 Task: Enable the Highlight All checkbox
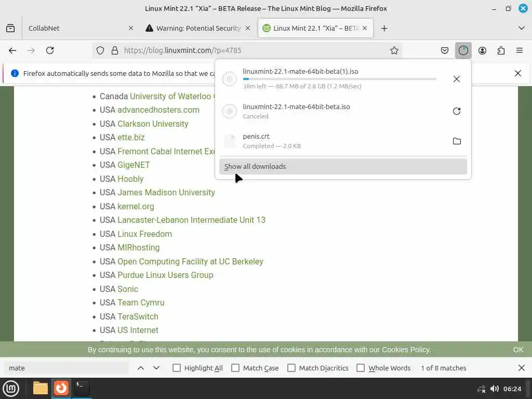pos(177,368)
